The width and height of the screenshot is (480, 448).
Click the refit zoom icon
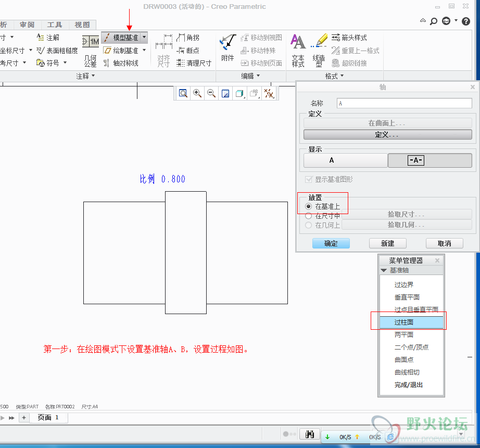click(x=183, y=93)
